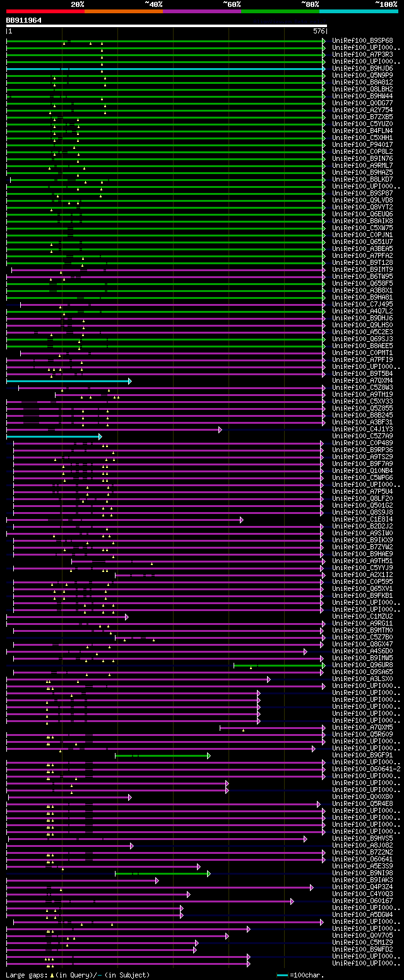Select the UniRef100_C5Z8W3 label

point(362,387)
